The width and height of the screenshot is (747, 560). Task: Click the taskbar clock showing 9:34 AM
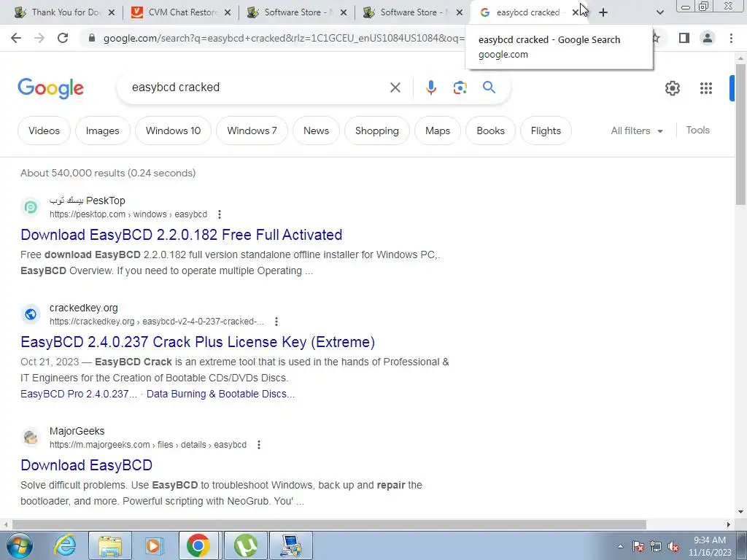coord(709,546)
